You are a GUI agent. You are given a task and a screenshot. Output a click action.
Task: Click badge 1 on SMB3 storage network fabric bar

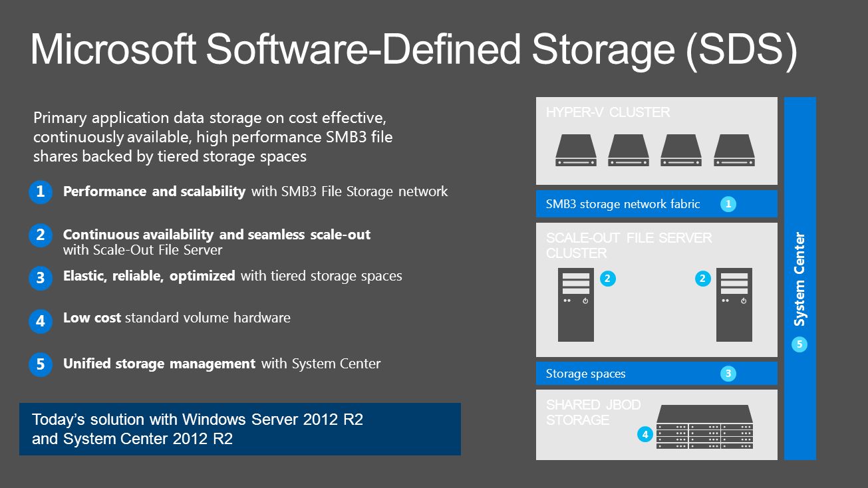coord(728,205)
